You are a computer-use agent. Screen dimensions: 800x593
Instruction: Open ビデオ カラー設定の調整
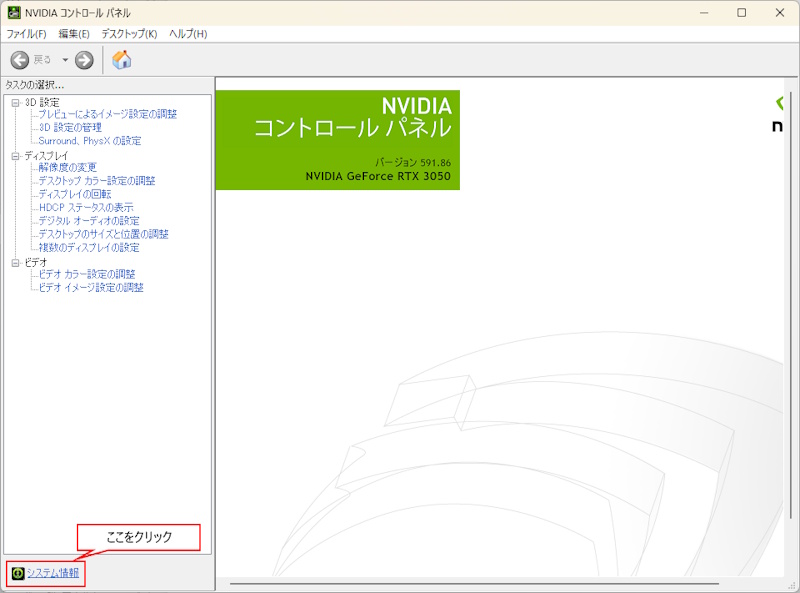coord(86,274)
